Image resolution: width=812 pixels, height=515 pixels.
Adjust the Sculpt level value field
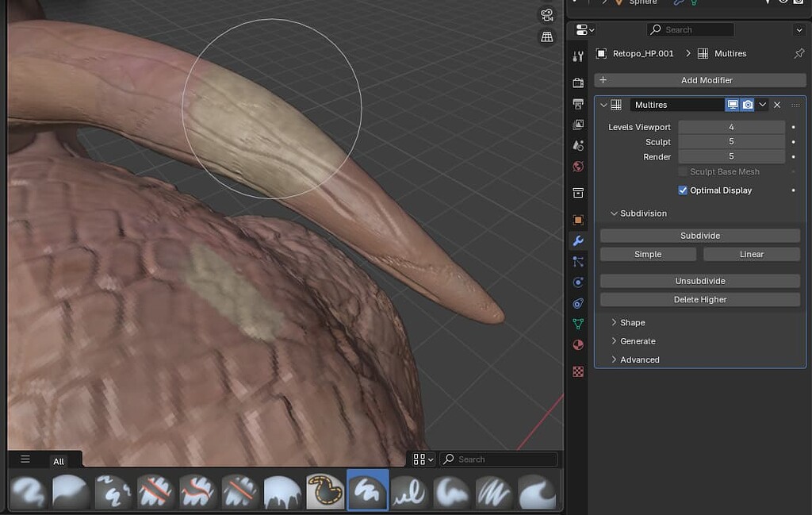[x=731, y=141]
